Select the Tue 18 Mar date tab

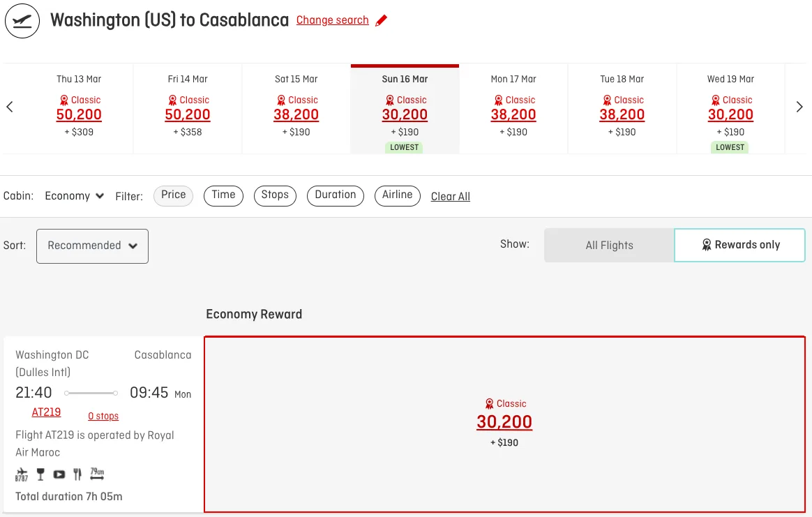(x=622, y=109)
